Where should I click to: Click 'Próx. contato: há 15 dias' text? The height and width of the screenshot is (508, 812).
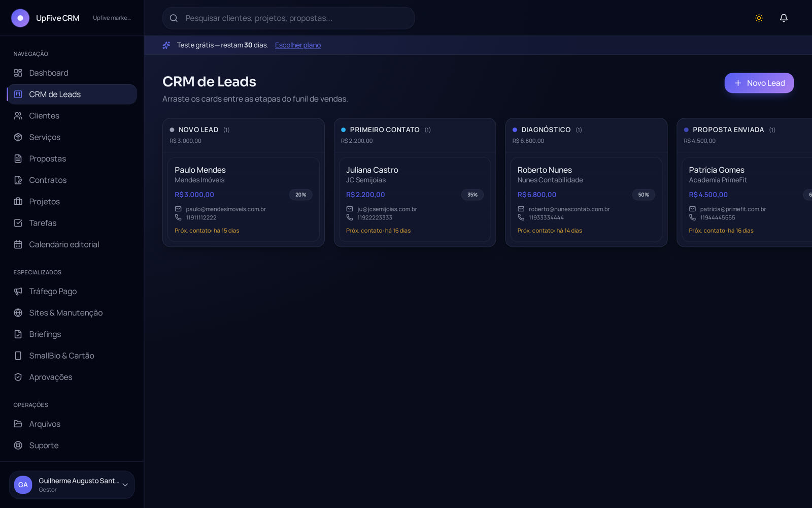[x=207, y=231]
